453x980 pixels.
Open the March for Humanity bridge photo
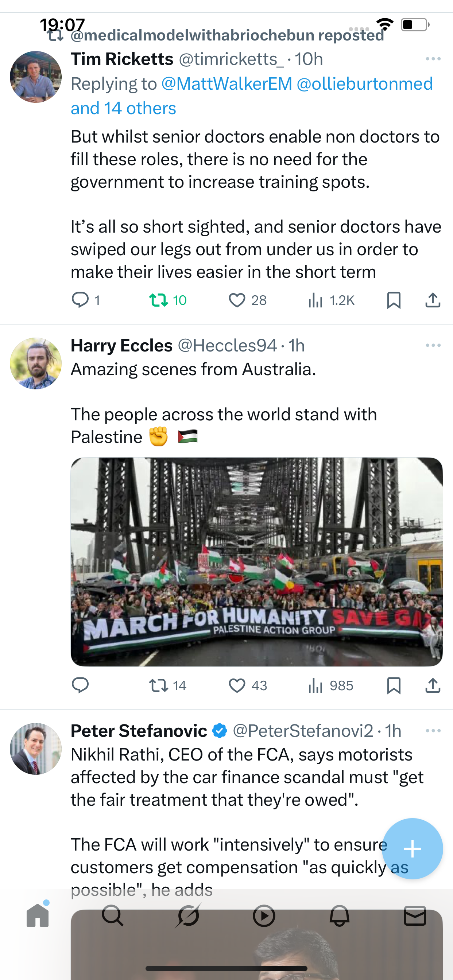[256, 561]
